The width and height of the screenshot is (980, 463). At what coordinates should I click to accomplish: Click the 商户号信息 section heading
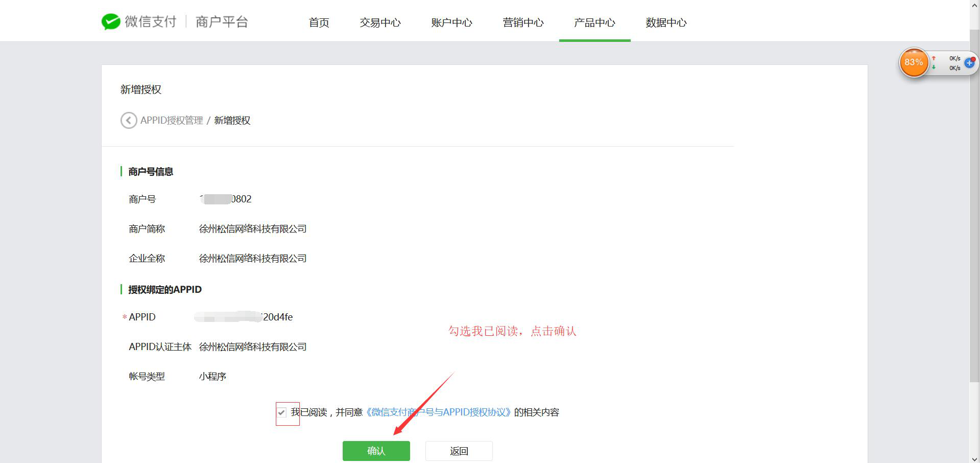click(151, 172)
